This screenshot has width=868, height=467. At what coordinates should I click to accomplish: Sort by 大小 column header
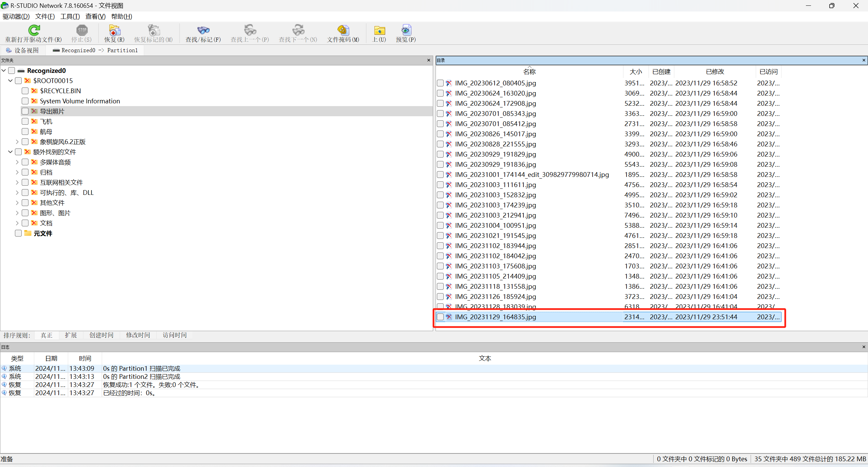point(636,72)
